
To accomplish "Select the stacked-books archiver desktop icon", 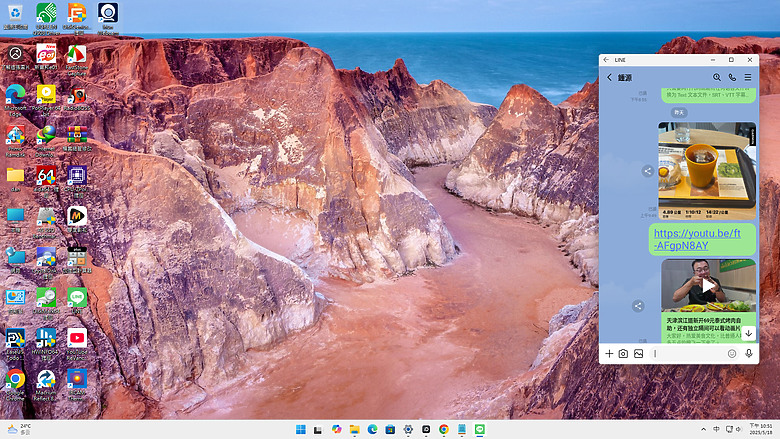I will [x=77, y=138].
